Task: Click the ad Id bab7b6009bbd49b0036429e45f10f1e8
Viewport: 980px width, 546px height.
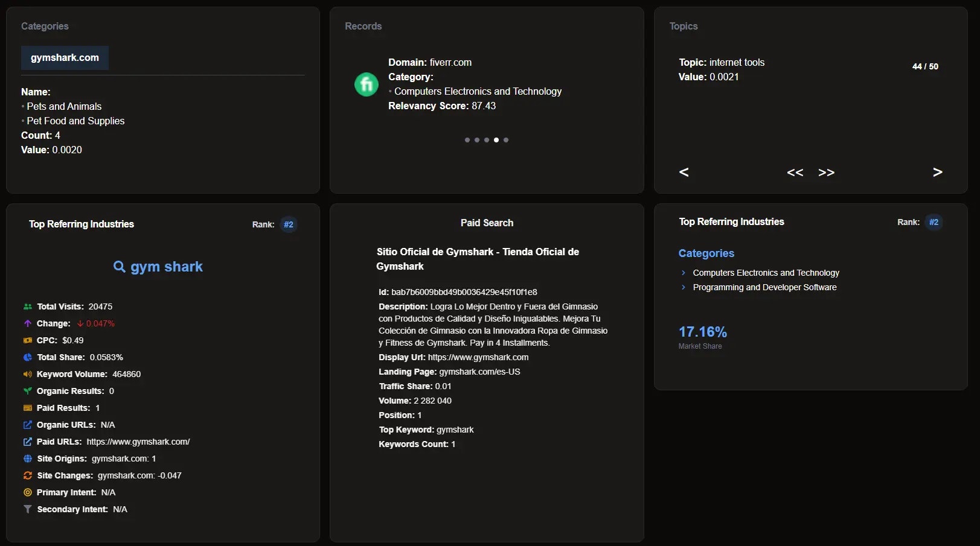Action: [464, 292]
